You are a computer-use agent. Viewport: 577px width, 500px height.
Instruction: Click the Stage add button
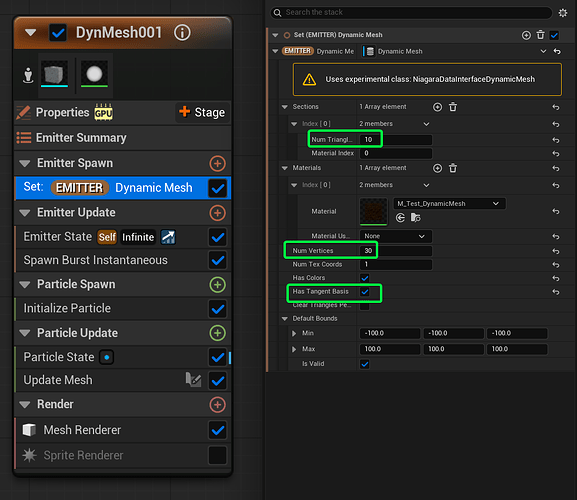pos(202,112)
